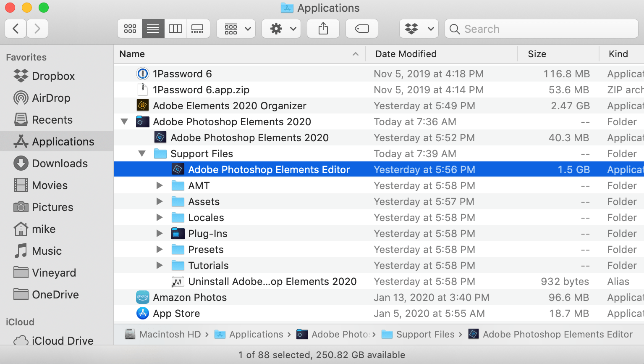Open AirDrop in the sidebar

click(x=57, y=98)
